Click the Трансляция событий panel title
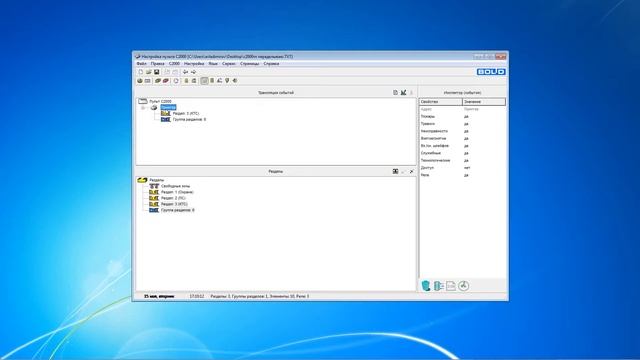 [x=276, y=93]
